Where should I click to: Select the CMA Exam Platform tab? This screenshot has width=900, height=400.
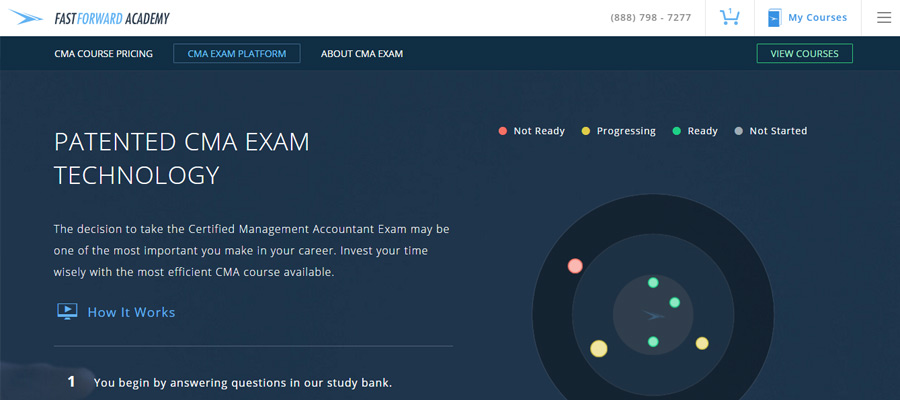click(236, 53)
